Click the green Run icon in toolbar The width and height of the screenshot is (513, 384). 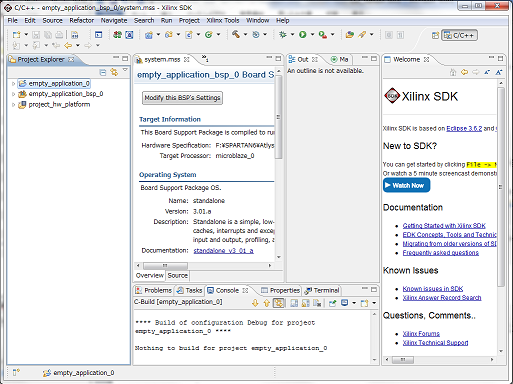click(303, 34)
